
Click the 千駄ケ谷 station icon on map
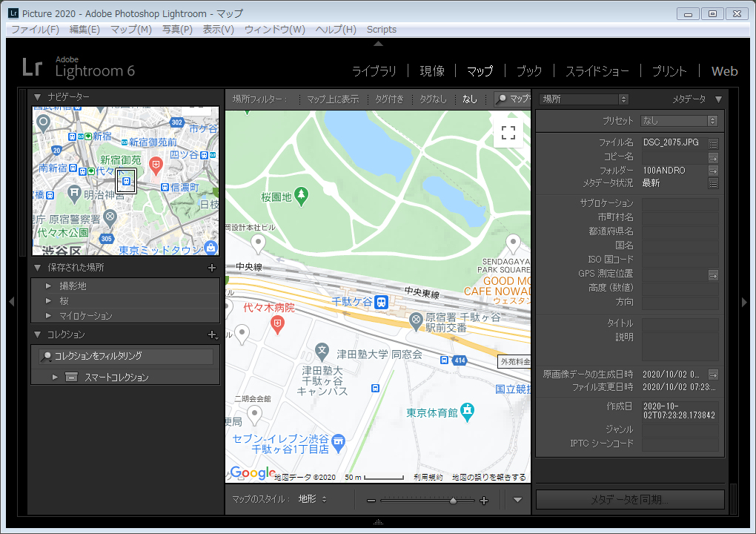(x=382, y=302)
